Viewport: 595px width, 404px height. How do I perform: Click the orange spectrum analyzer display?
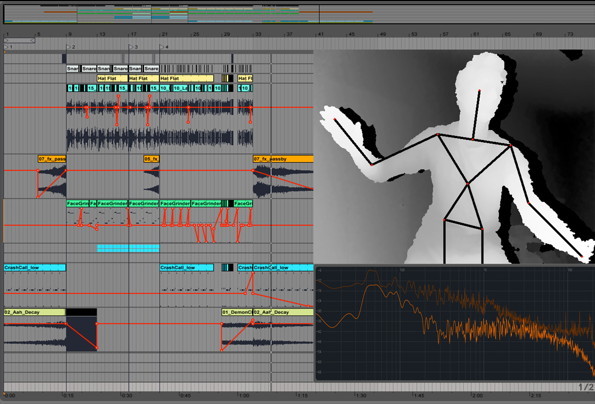click(455, 323)
